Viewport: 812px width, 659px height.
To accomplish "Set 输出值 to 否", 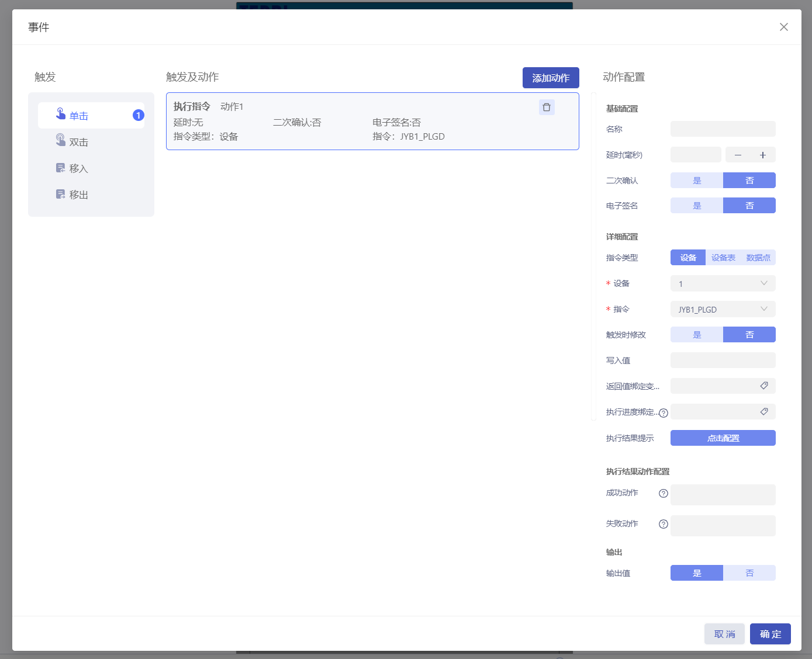I will point(749,573).
